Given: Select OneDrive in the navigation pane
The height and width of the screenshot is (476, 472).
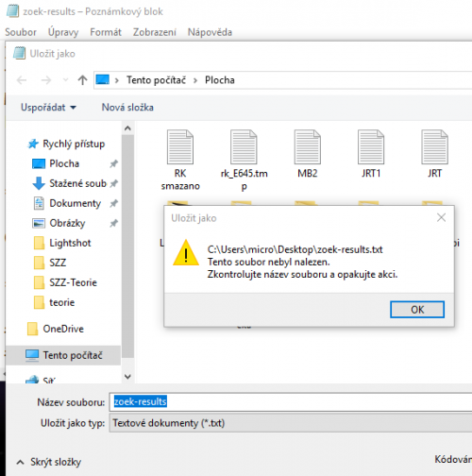Looking at the screenshot, I should pos(63,329).
